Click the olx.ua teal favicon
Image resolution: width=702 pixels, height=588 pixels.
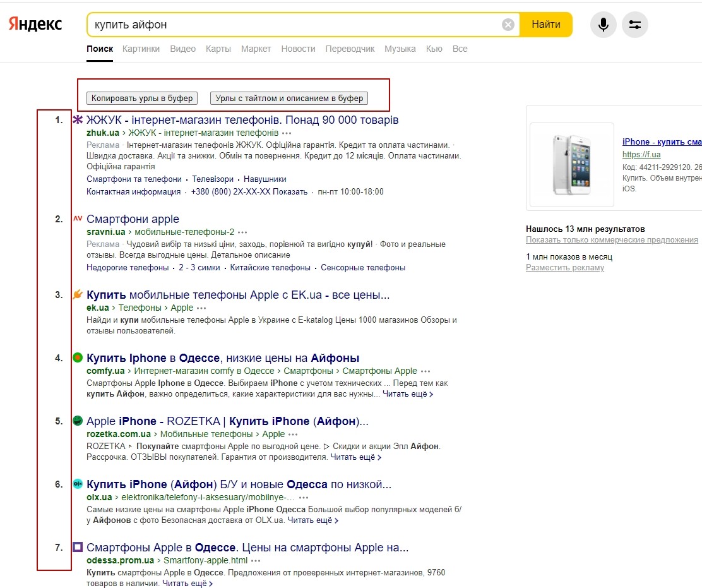[x=78, y=484]
